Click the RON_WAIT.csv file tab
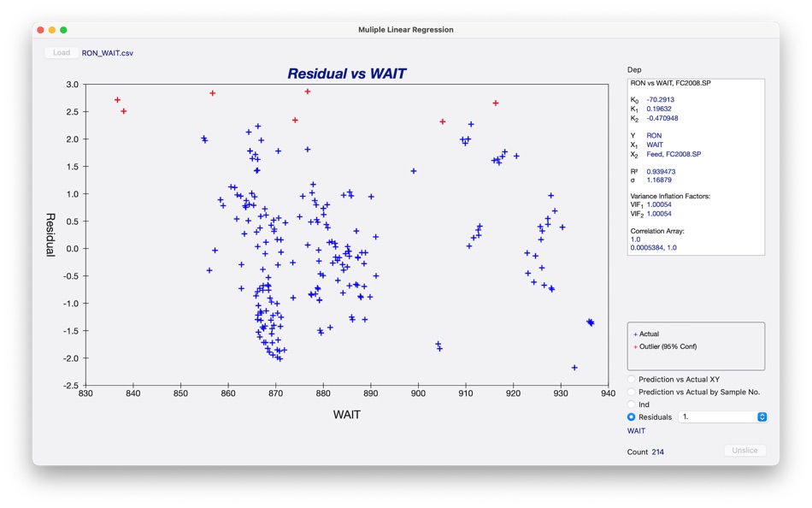Viewport: 812px width, 508px height. point(109,52)
